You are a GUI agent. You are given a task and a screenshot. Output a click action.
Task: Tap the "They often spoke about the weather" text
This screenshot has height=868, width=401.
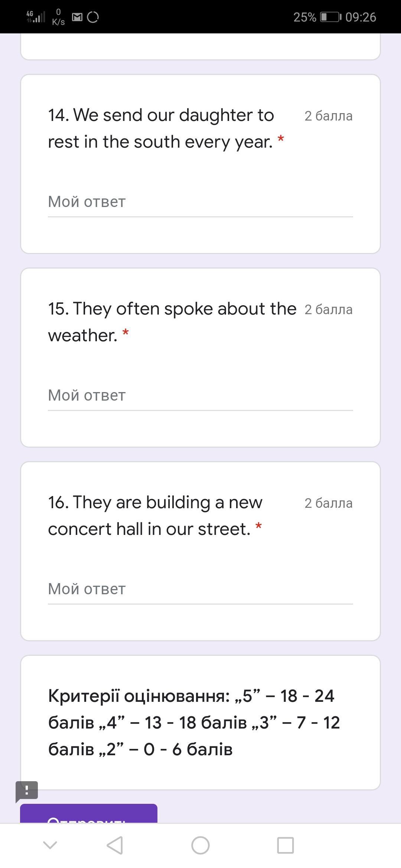(x=172, y=322)
